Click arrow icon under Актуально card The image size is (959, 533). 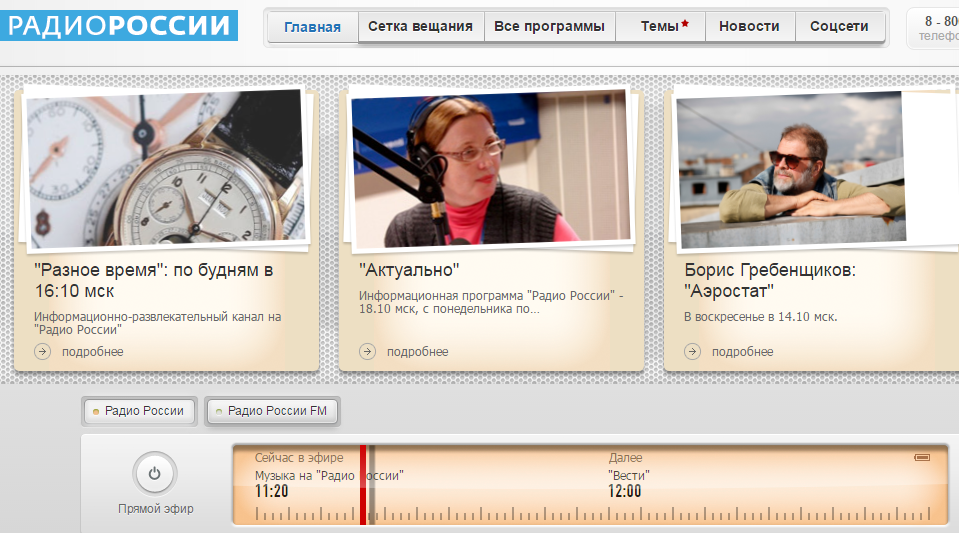367,351
